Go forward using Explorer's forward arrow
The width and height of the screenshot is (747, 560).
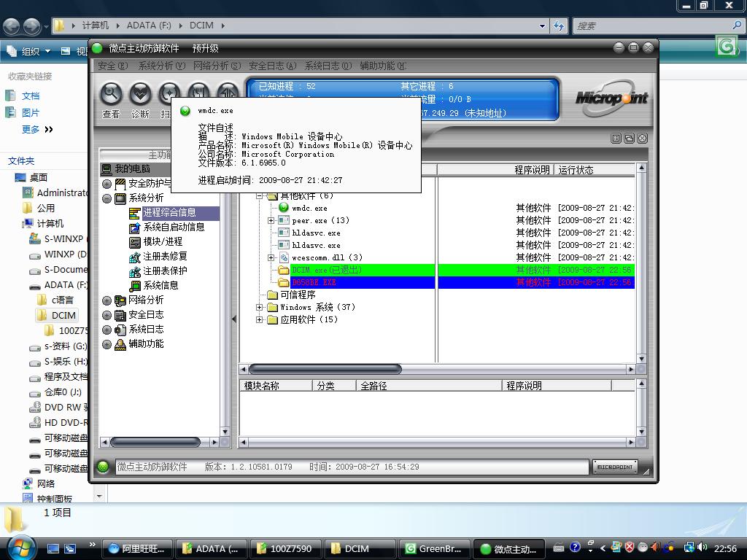tap(32, 26)
